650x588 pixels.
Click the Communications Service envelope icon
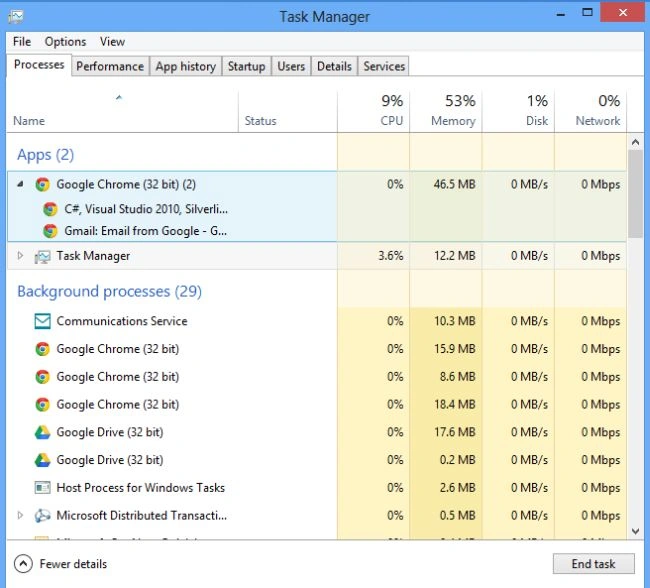click(42, 321)
